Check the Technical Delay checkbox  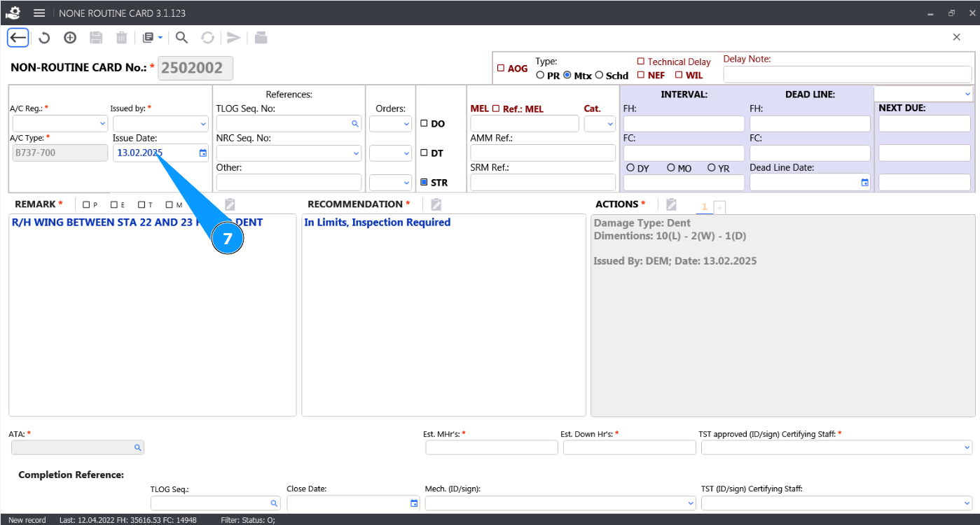coord(640,62)
